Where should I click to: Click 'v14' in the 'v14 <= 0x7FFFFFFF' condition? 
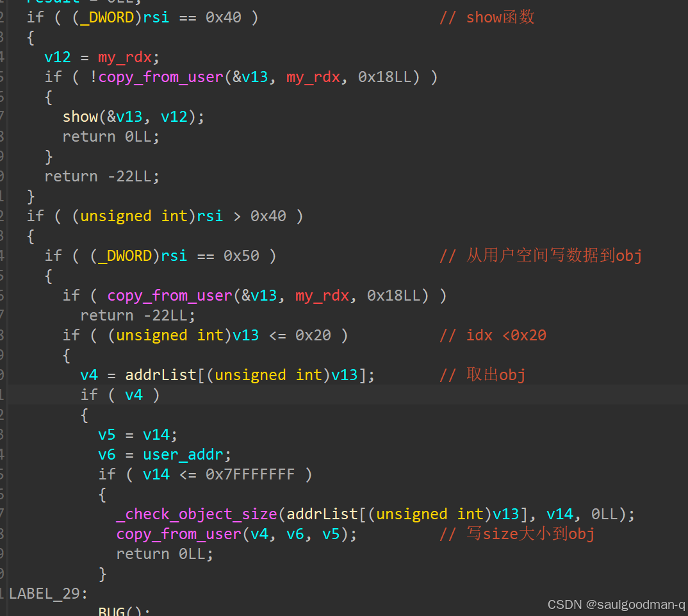pos(156,474)
